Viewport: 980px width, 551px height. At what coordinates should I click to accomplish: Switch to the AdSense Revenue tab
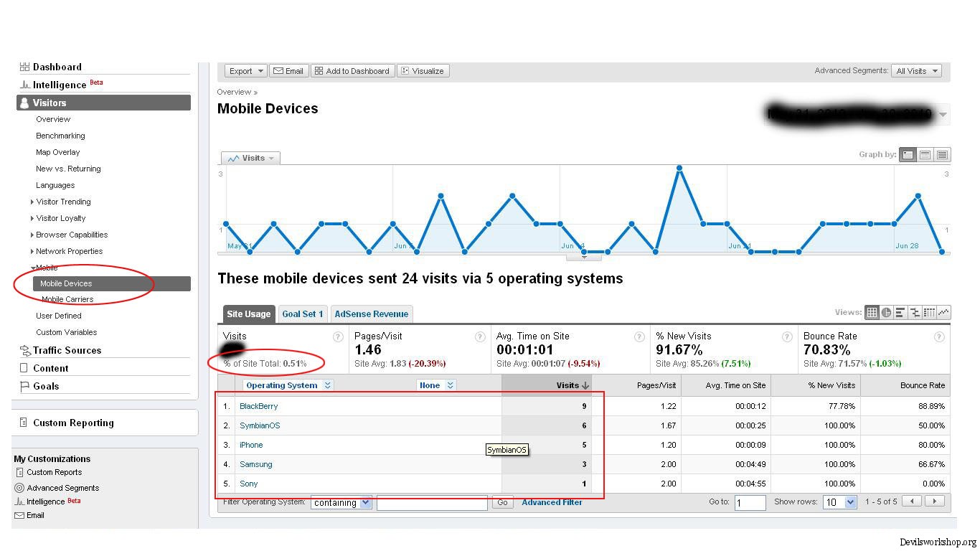pyautogui.click(x=371, y=314)
